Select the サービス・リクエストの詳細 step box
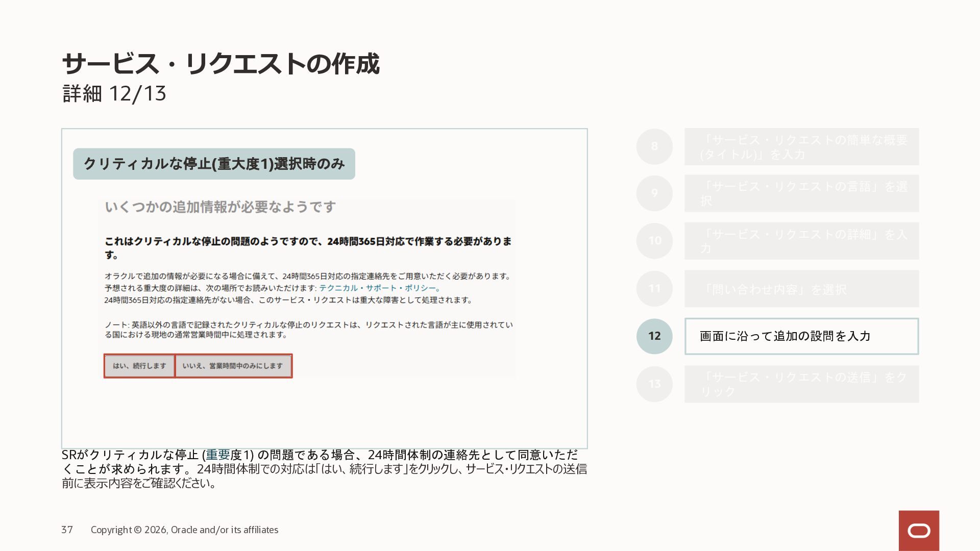Screen dimensions: 980x551 click(801, 241)
